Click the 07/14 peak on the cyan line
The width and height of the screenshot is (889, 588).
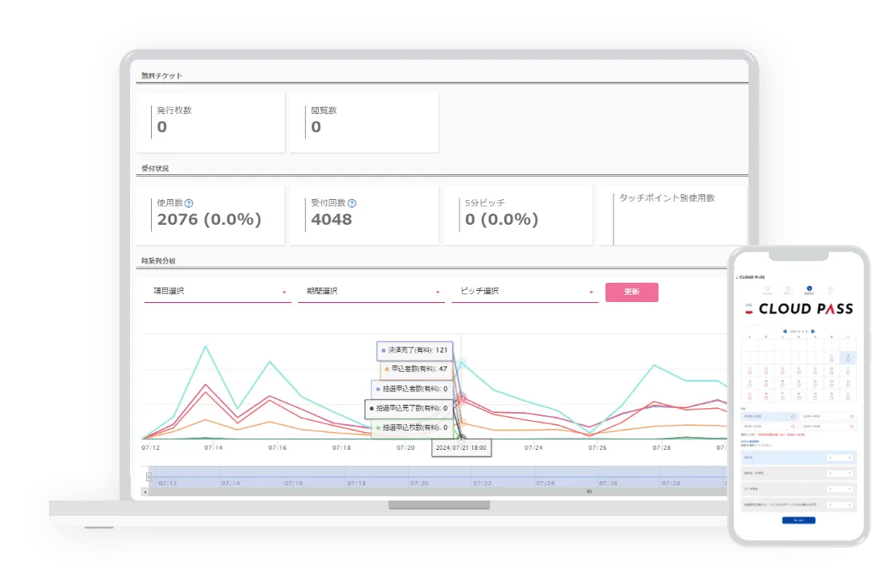[x=206, y=346]
